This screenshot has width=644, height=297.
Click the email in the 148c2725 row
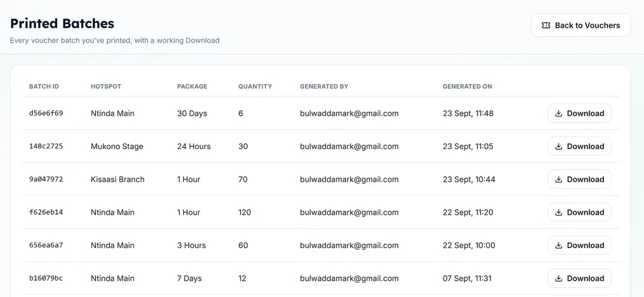pyautogui.click(x=349, y=147)
